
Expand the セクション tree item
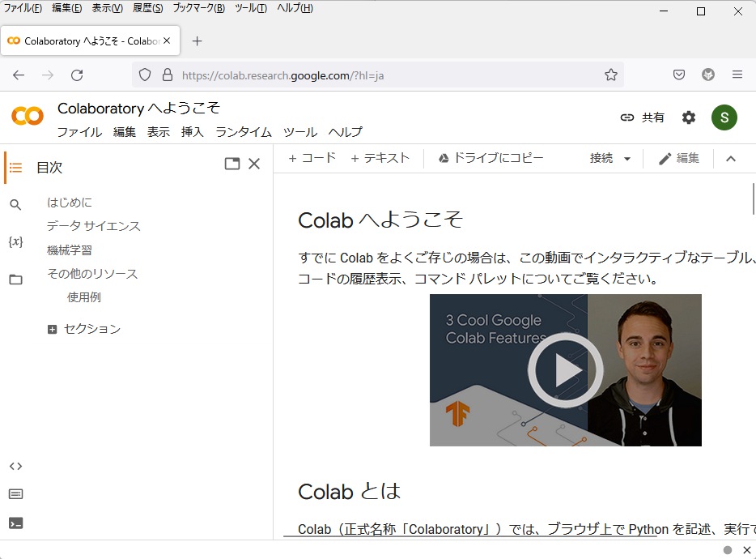(51, 329)
